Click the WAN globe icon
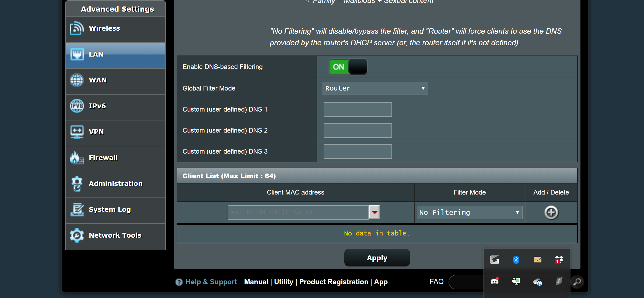 (77, 80)
